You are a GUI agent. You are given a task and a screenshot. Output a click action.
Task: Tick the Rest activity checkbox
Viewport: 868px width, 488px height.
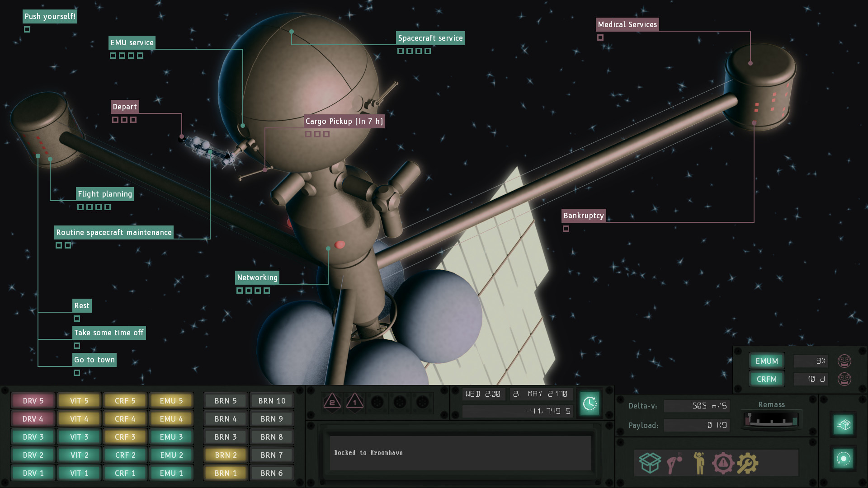(77, 319)
